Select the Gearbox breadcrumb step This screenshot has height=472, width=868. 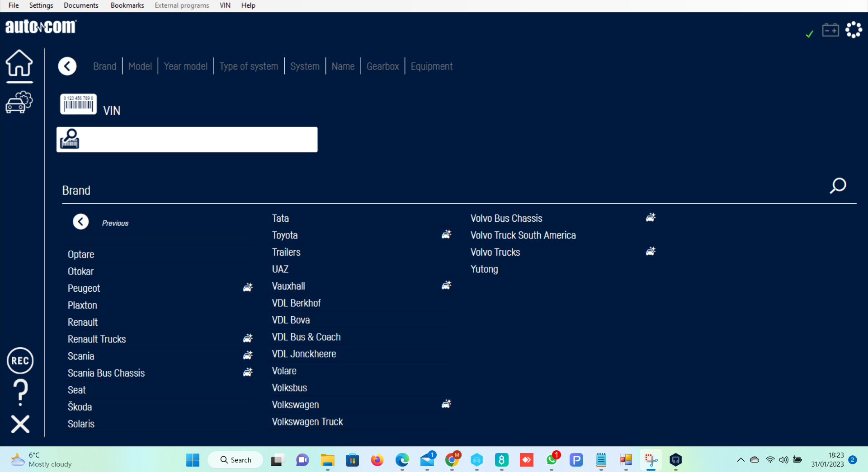pos(383,66)
